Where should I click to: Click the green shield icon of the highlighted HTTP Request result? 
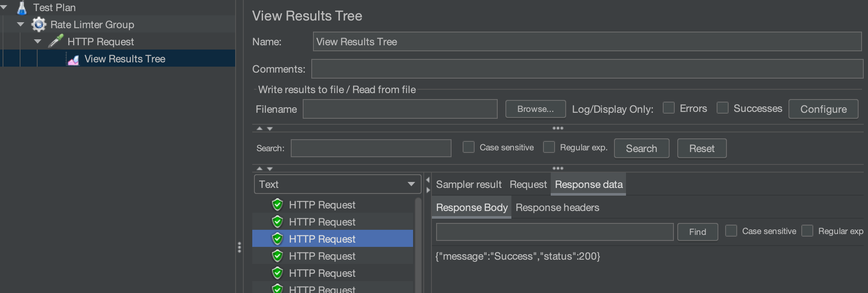278,239
